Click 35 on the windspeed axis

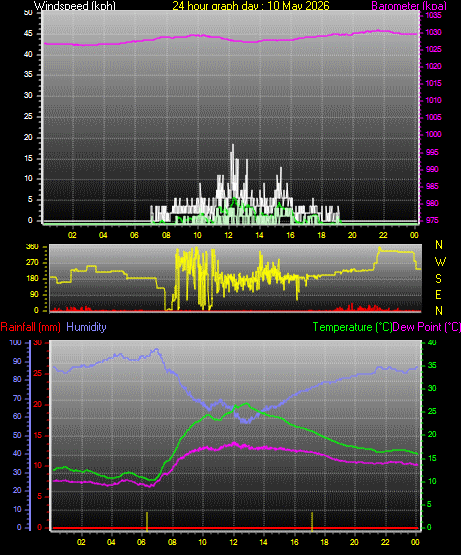coord(28,74)
